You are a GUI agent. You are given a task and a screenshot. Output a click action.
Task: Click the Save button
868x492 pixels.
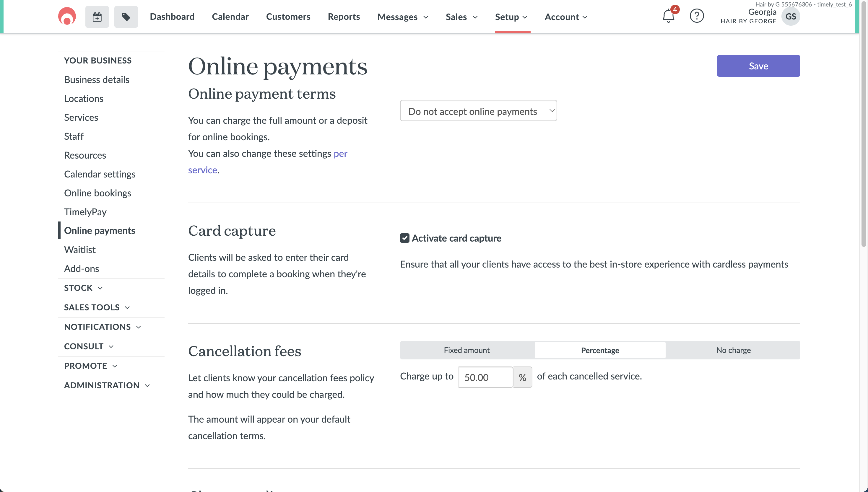pos(758,66)
